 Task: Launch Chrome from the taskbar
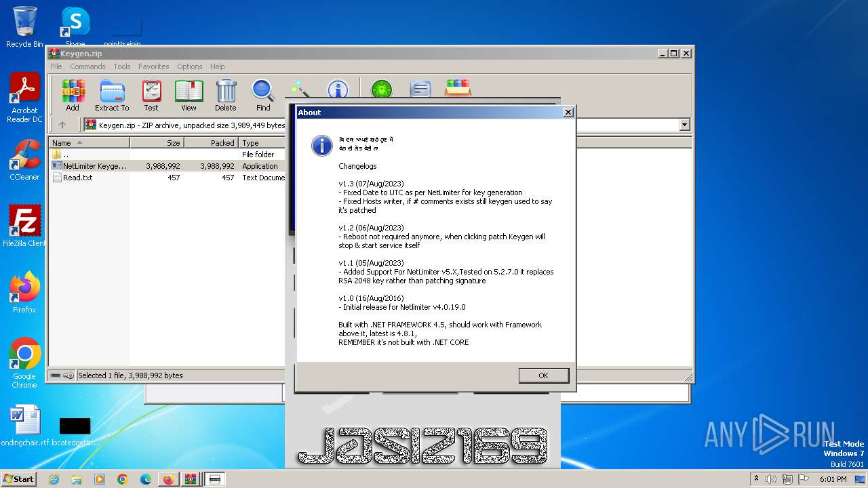pyautogui.click(x=123, y=479)
